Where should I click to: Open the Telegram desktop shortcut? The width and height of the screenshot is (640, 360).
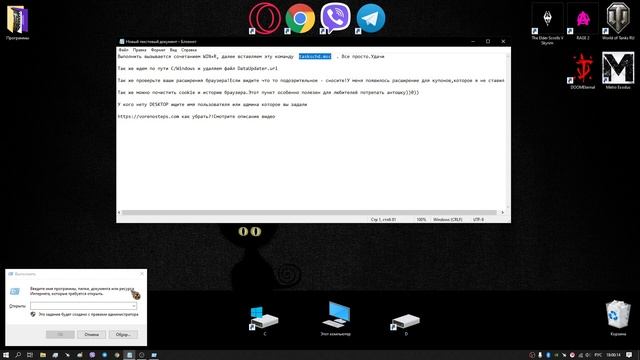pyautogui.click(x=371, y=18)
